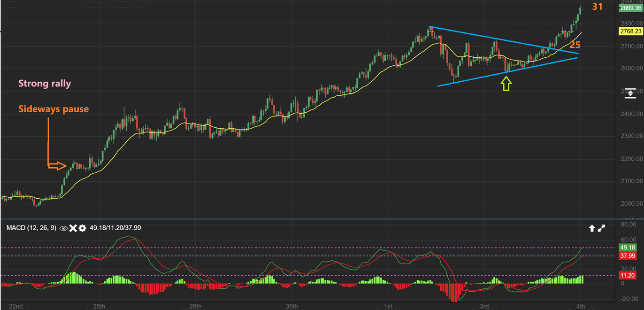
Task: Click the price scale auto-fit icon
Action: [630, 93]
